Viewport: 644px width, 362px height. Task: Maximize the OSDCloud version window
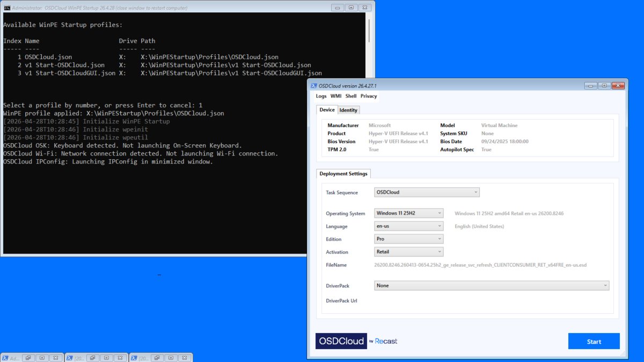pos(604,86)
